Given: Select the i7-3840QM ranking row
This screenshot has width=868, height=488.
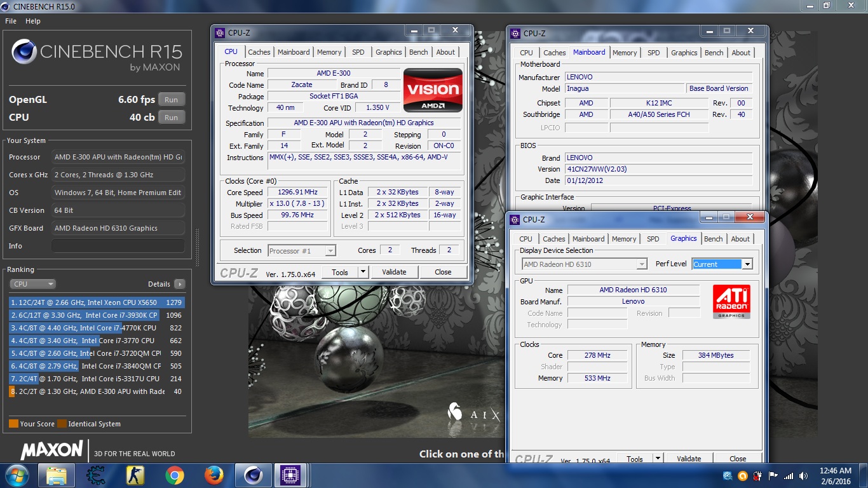Looking at the screenshot, I should pos(97,366).
